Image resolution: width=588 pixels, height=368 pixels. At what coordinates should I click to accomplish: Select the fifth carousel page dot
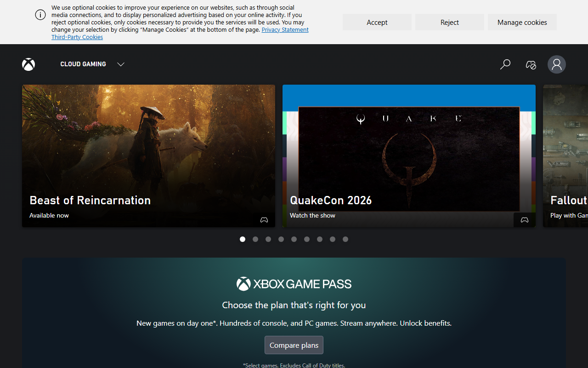pos(294,239)
